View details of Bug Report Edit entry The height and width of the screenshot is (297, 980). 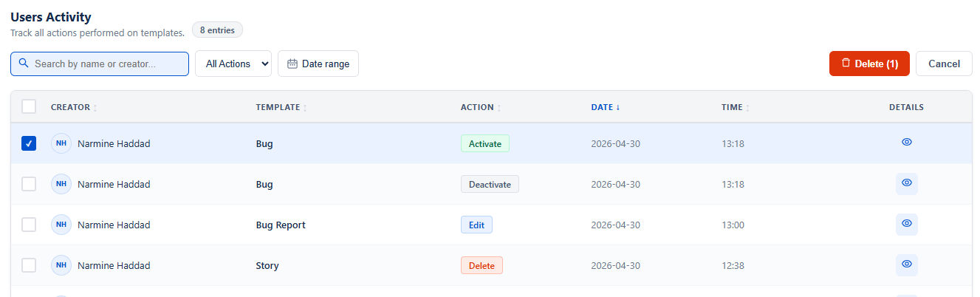tap(907, 224)
